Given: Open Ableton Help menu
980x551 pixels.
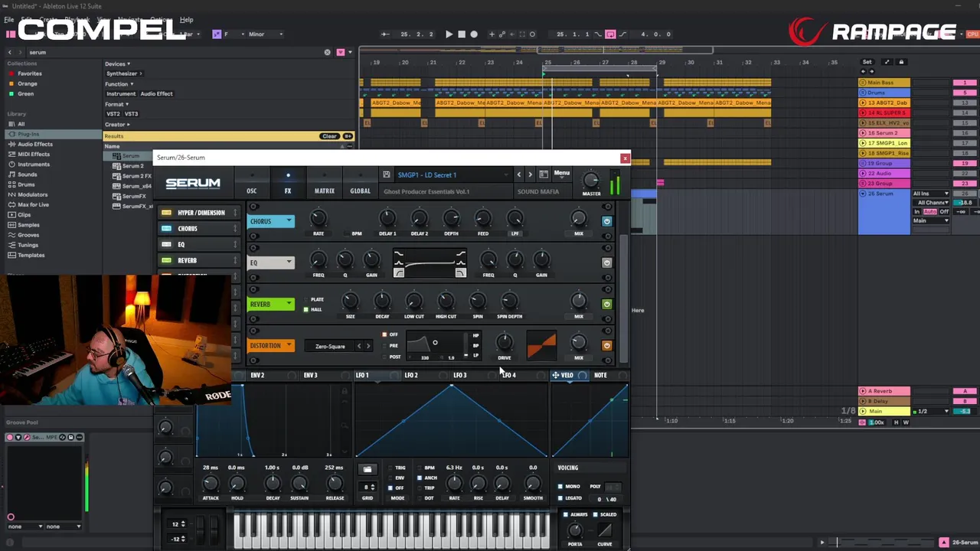Looking at the screenshot, I should [186, 19].
